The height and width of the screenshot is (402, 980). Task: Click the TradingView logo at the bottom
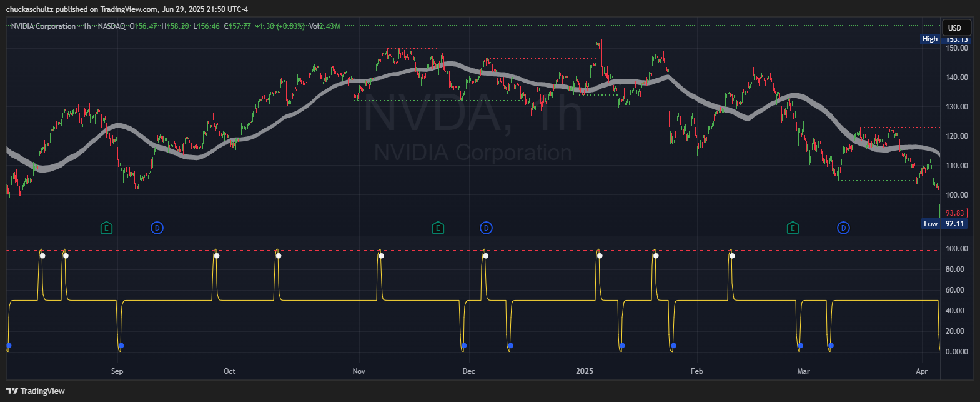(x=36, y=391)
